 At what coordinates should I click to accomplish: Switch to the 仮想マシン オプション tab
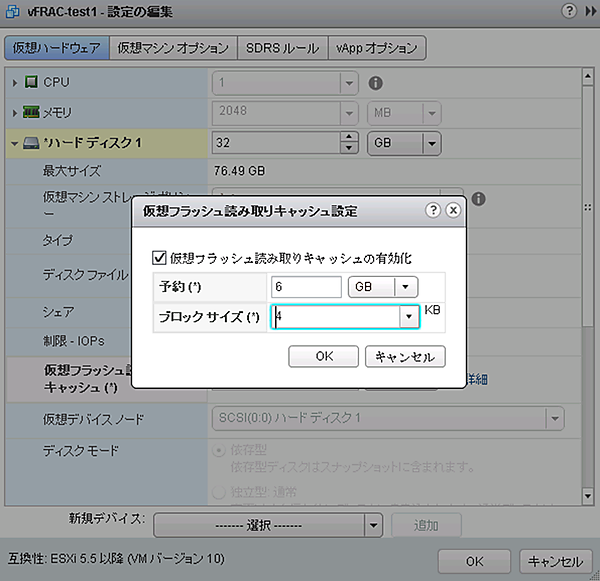(172, 48)
